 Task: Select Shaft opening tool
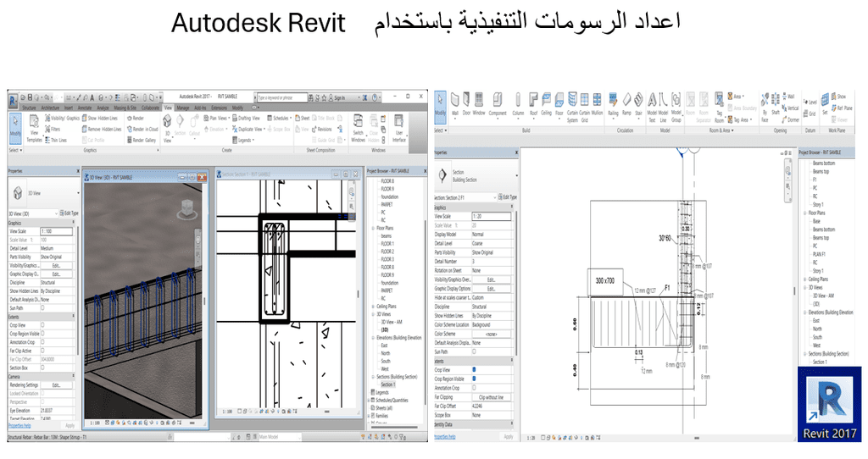tap(776, 104)
